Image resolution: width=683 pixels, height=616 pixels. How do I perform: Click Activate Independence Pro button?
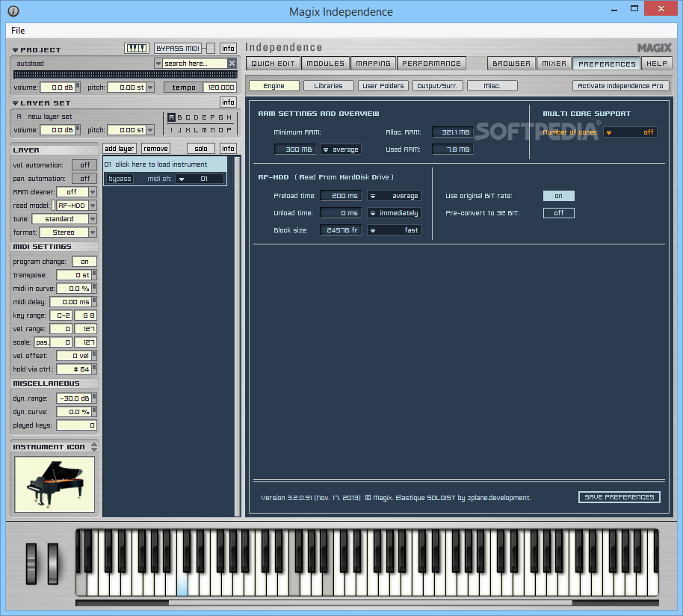coord(620,86)
